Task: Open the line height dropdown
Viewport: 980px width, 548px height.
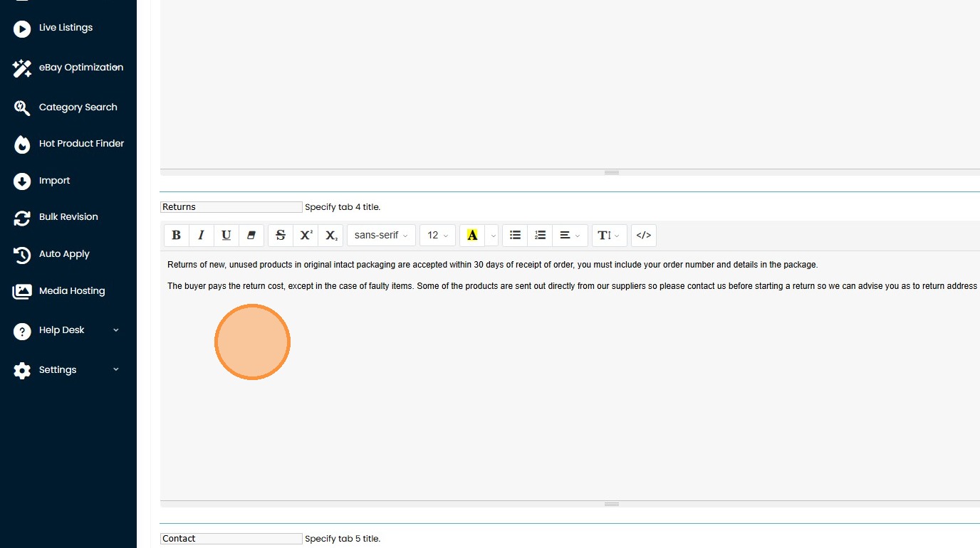Action: 609,236
